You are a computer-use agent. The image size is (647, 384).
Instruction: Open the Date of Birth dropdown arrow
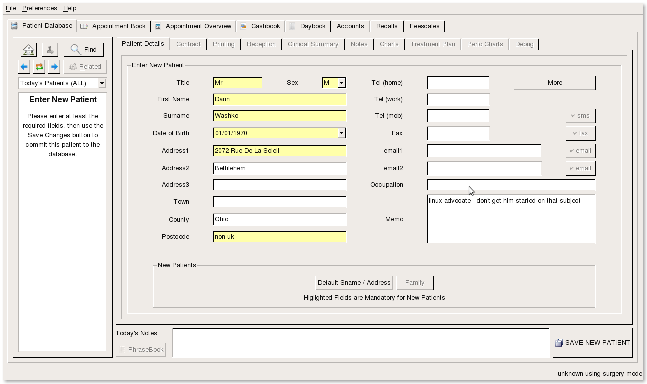coord(342,133)
